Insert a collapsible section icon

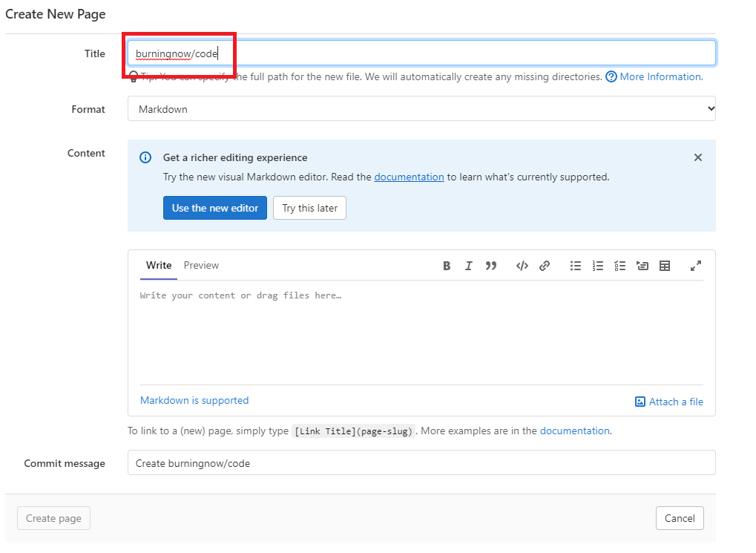(642, 266)
